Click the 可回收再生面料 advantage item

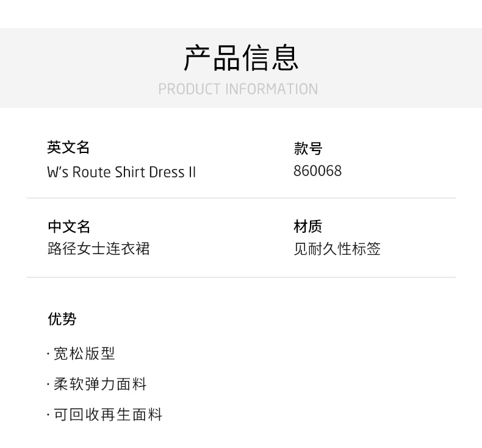(108, 416)
